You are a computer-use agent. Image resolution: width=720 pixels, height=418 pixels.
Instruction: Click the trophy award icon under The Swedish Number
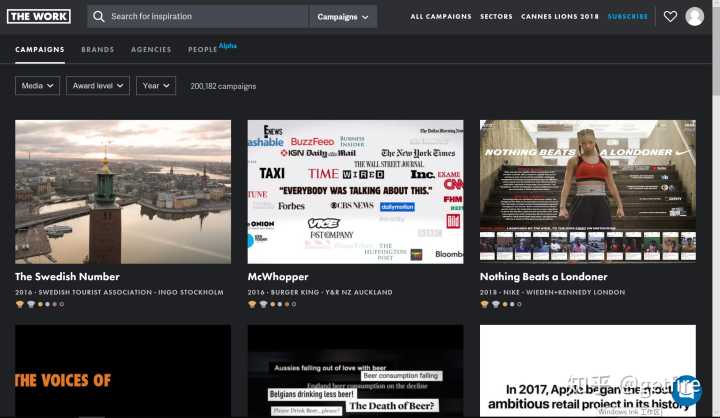(x=19, y=304)
